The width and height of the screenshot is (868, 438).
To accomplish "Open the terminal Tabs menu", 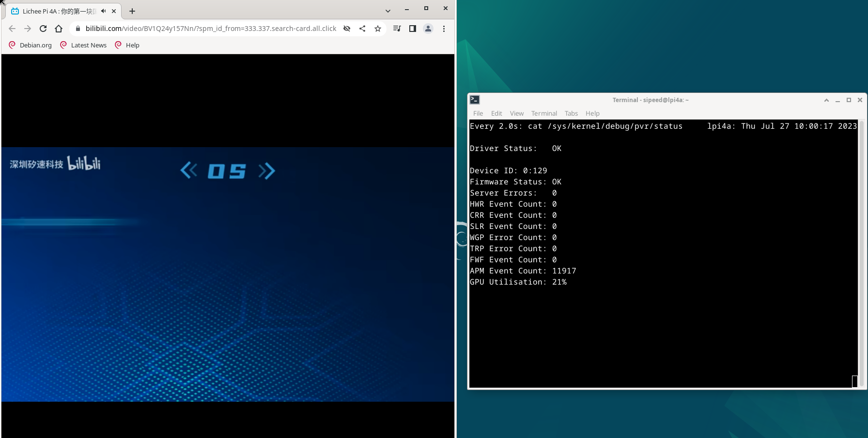I will point(571,113).
